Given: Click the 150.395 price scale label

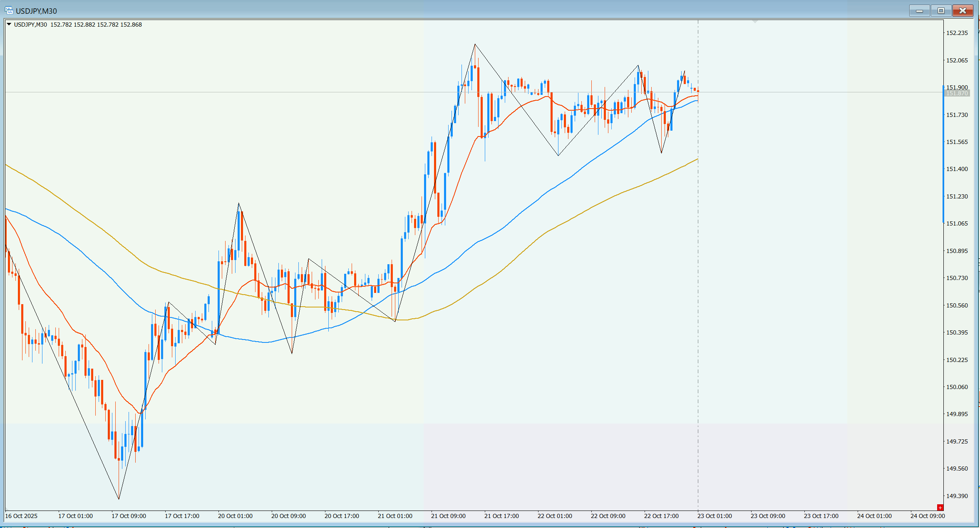Looking at the screenshot, I should (957, 332).
